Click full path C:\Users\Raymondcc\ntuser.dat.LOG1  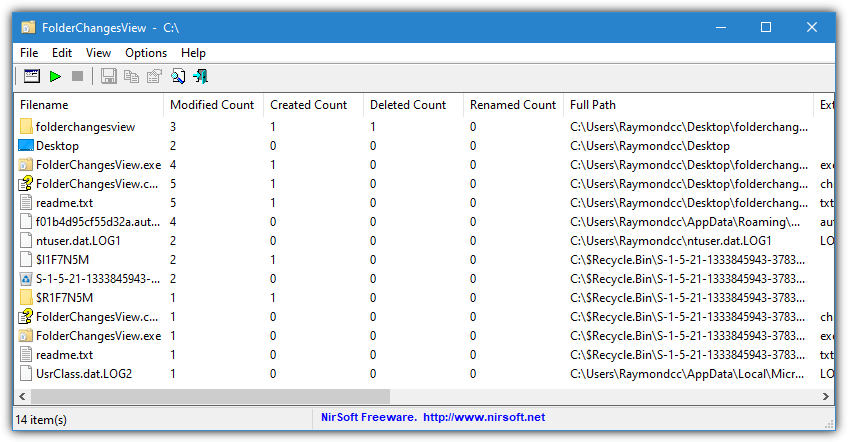pyautogui.click(x=671, y=241)
